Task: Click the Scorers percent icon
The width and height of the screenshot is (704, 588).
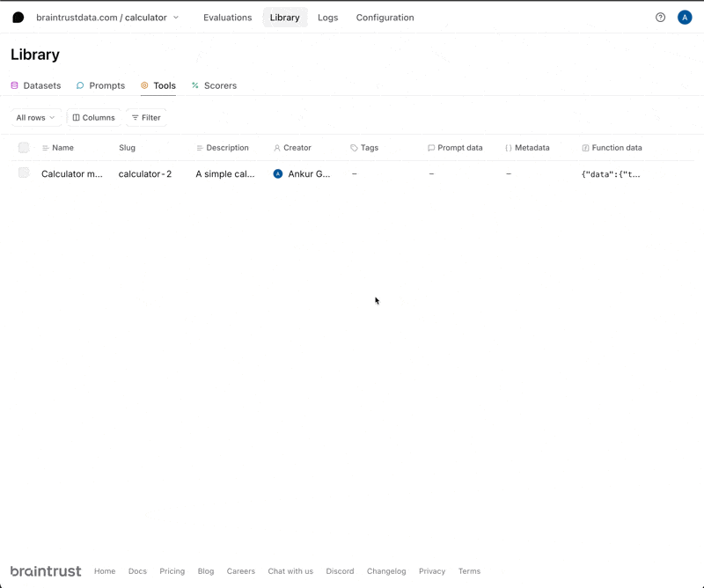Action: pos(194,85)
